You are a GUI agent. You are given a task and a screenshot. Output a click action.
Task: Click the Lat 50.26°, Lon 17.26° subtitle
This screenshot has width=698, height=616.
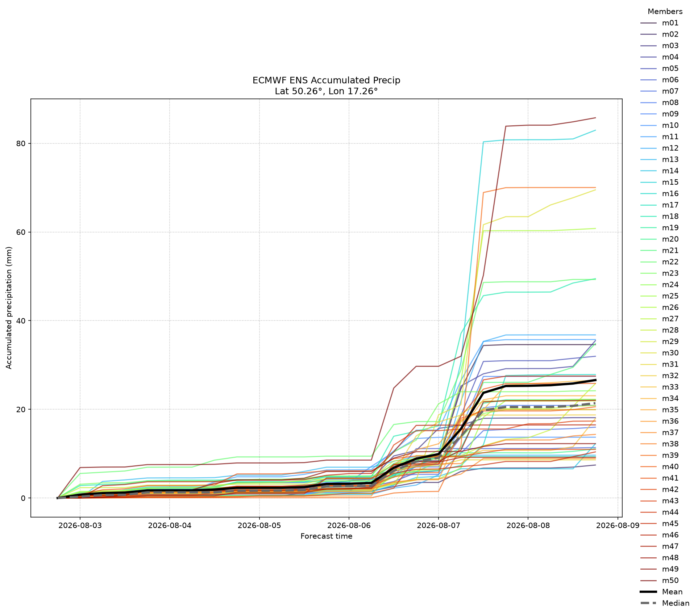point(326,91)
